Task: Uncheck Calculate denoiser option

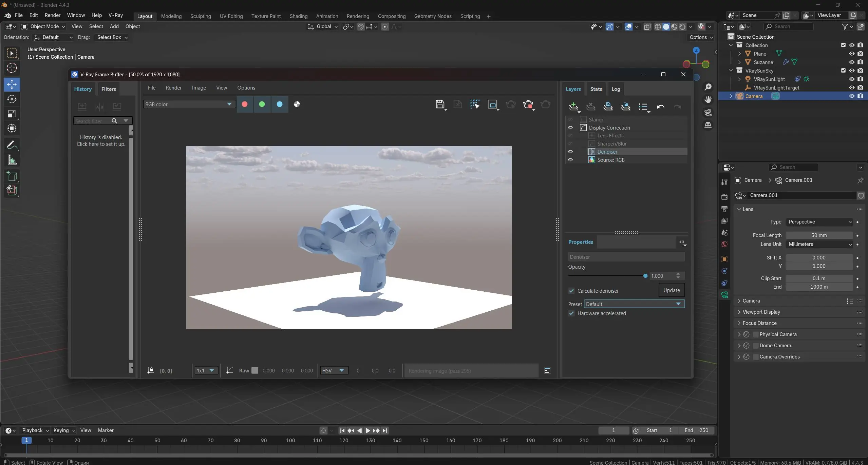Action: pyautogui.click(x=572, y=291)
